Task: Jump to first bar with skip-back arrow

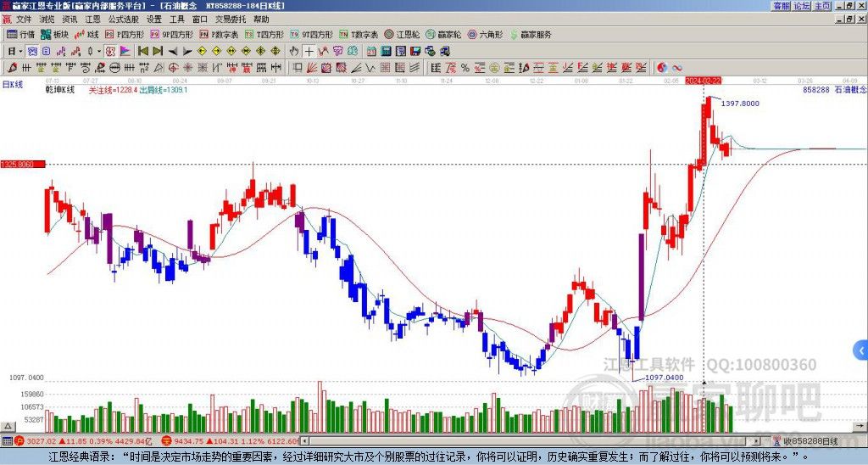Action: pos(142,51)
